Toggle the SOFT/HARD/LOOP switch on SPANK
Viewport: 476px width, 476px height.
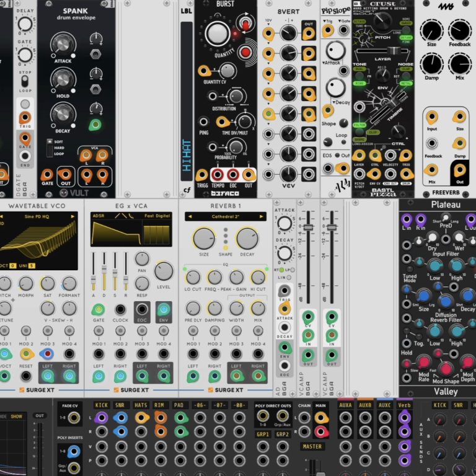(x=50, y=148)
